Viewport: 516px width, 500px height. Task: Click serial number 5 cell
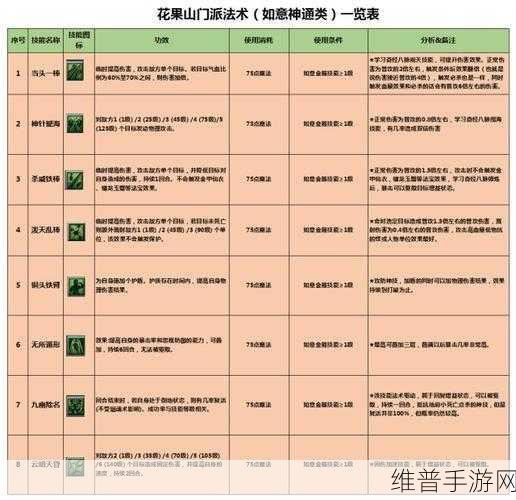(x=18, y=285)
